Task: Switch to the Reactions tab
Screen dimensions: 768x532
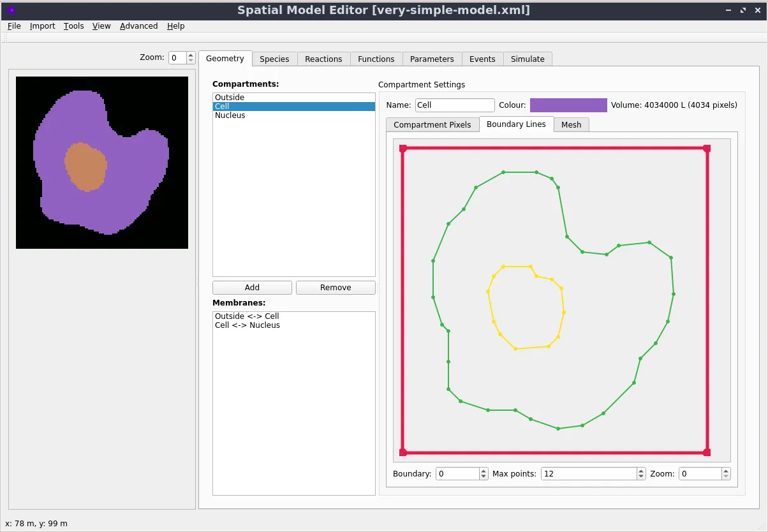Action: click(323, 59)
